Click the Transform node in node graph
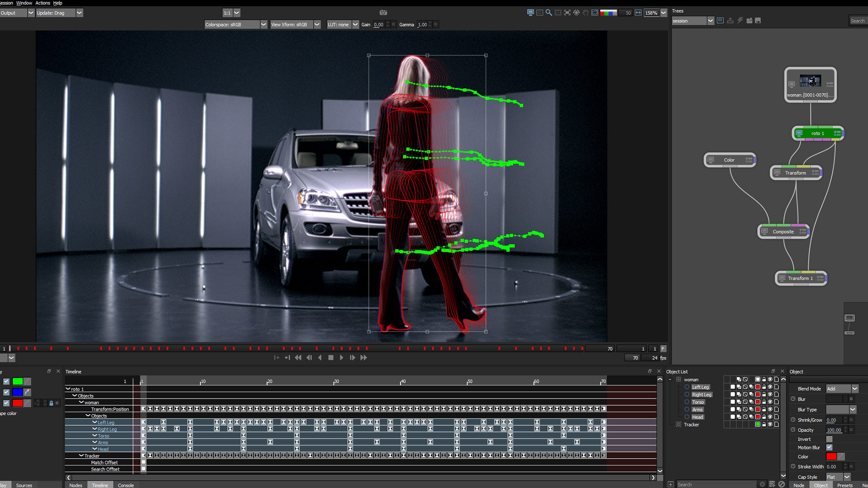This screenshot has height=488, width=868. click(x=796, y=173)
